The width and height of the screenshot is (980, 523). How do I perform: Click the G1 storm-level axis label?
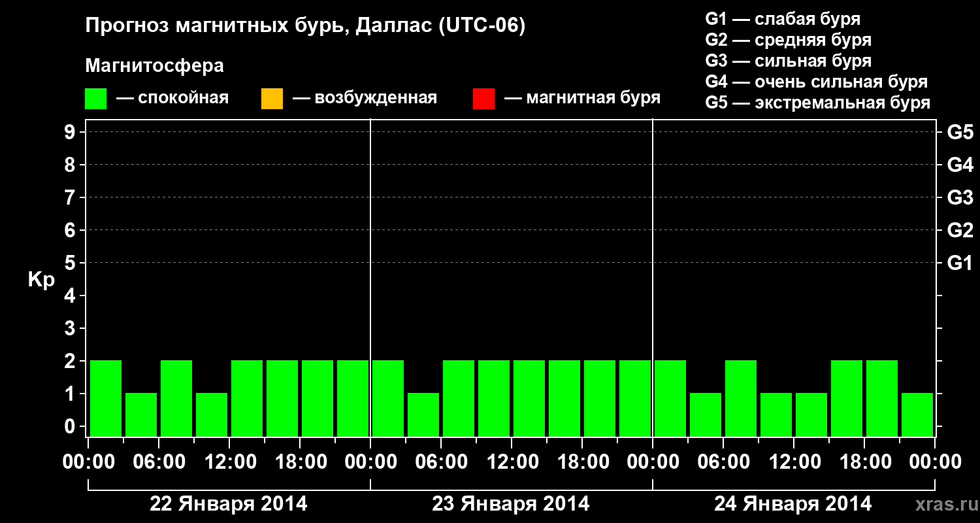pos(960,263)
